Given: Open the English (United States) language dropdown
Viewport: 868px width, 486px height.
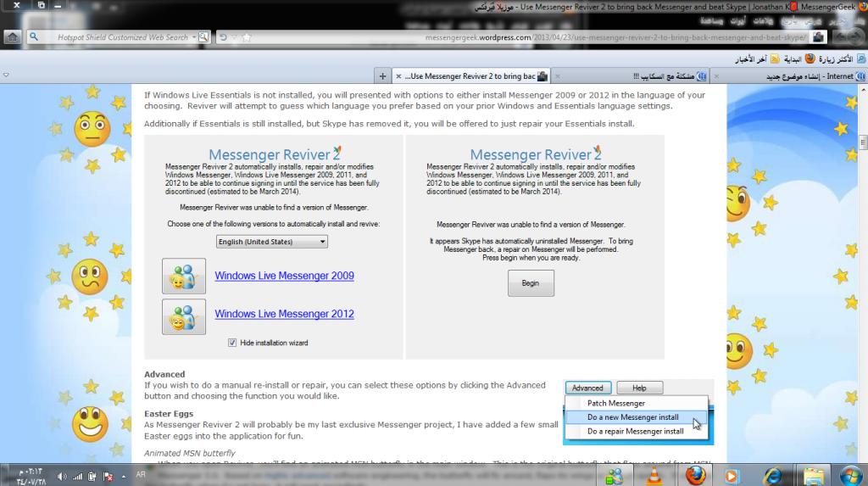Looking at the screenshot, I should tap(271, 242).
